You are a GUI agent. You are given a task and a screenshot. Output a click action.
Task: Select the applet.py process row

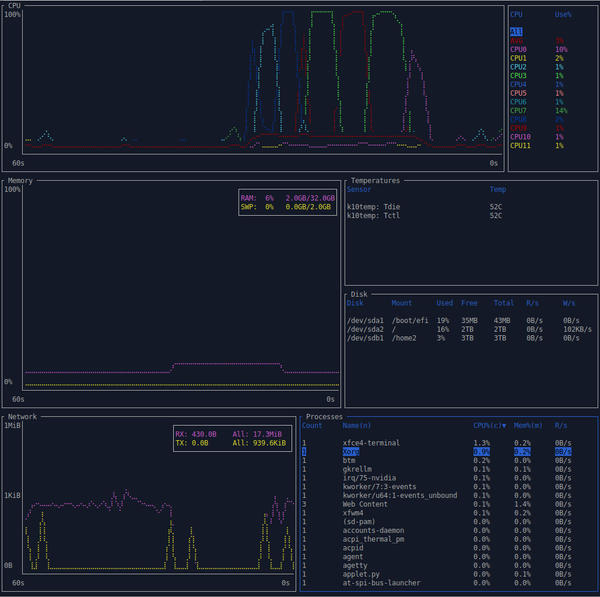[437, 574]
